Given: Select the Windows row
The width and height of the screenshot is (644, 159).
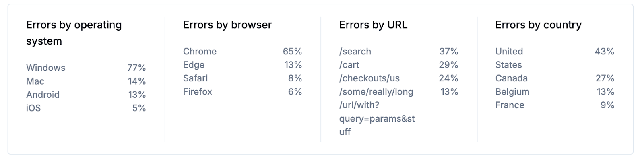Looking at the screenshot, I should [x=86, y=68].
